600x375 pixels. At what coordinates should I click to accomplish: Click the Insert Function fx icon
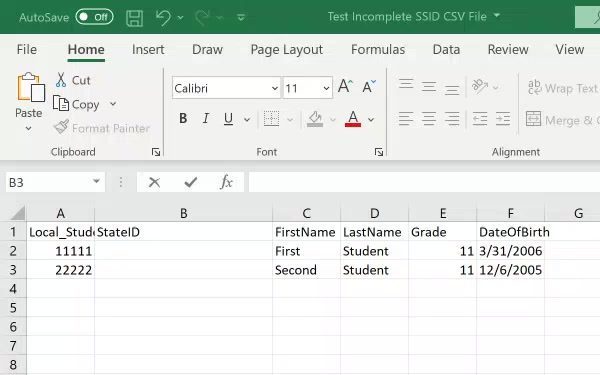point(226,182)
